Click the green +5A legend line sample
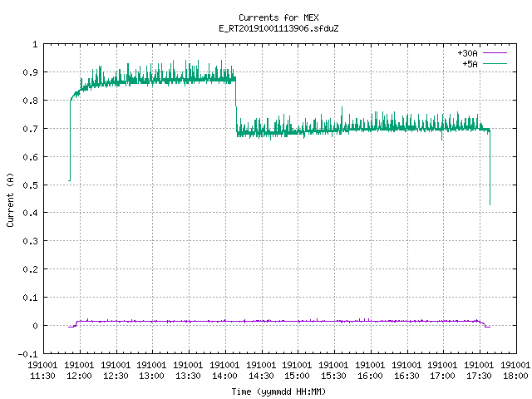The width and height of the screenshot is (532, 399). pos(495,63)
